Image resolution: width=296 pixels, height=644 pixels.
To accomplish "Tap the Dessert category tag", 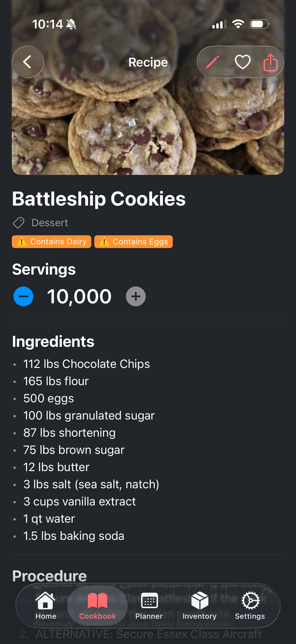I will coord(50,223).
